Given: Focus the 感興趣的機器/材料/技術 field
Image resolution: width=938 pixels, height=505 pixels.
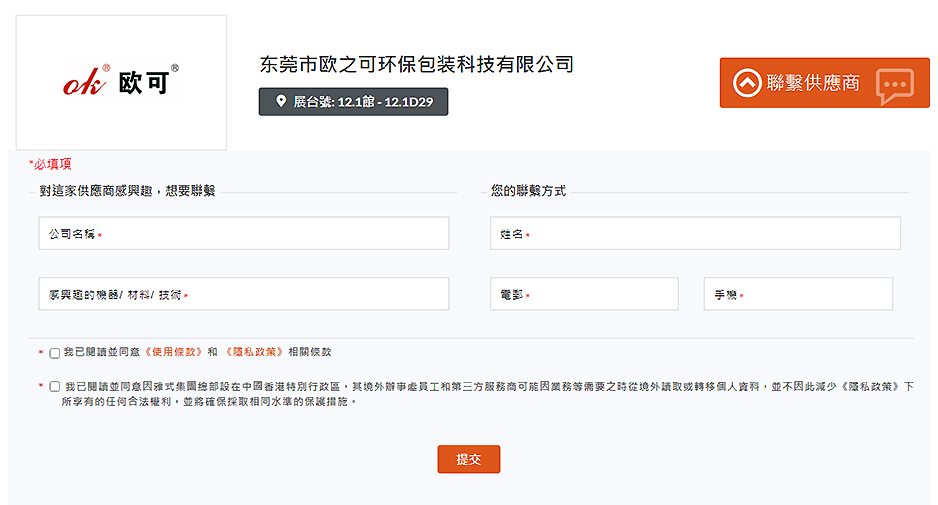Looking at the screenshot, I should pyautogui.click(x=243, y=295).
